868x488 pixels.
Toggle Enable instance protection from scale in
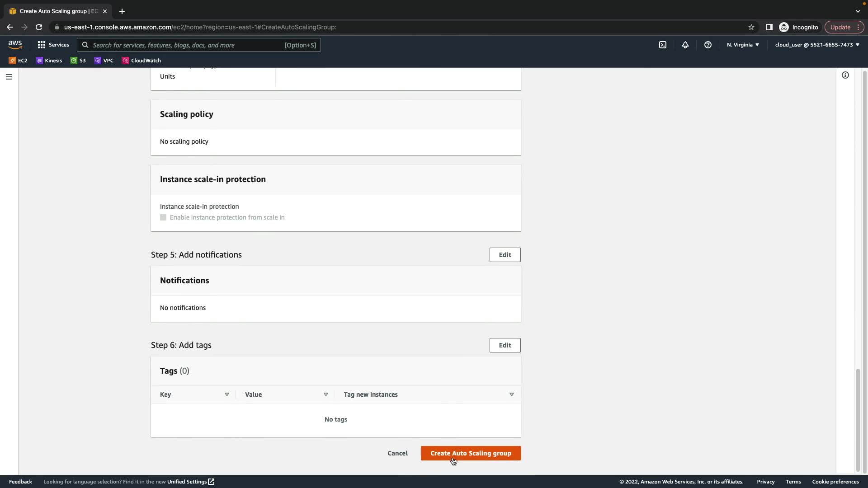(163, 217)
